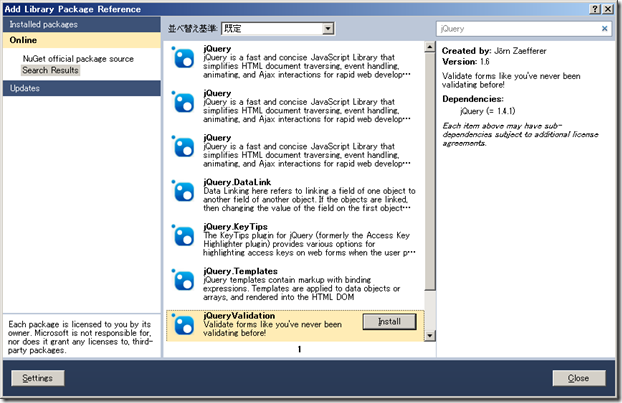Close the Add Library Package Reference dialog
This screenshot has height=403, width=622.
[x=608, y=9]
